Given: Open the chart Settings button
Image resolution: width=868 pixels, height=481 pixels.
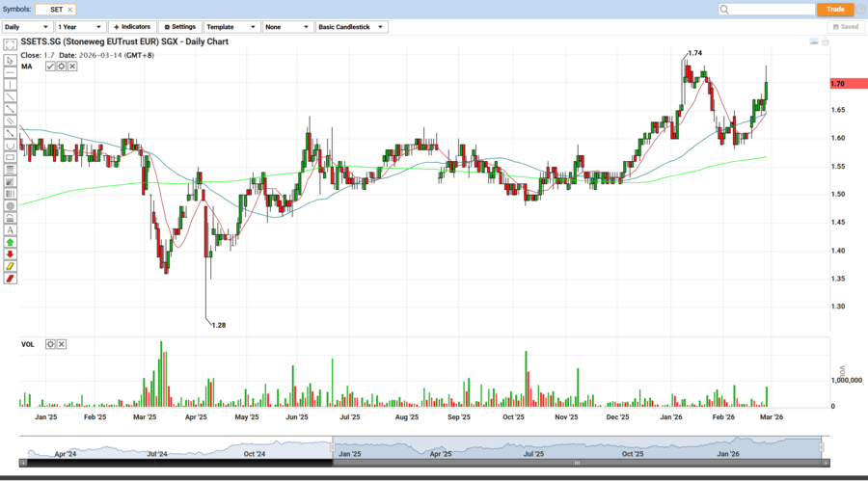Looking at the screenshot, I should (179, 27).
